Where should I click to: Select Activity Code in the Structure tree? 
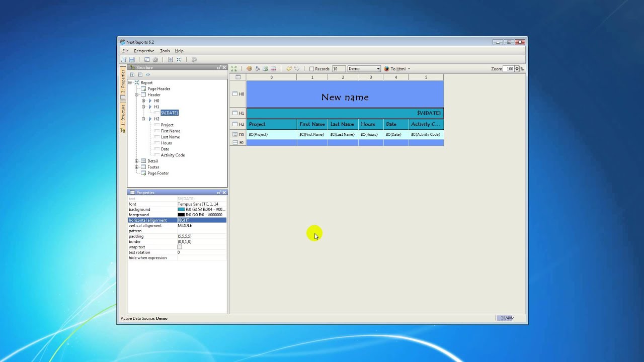(x=173, y=155)
